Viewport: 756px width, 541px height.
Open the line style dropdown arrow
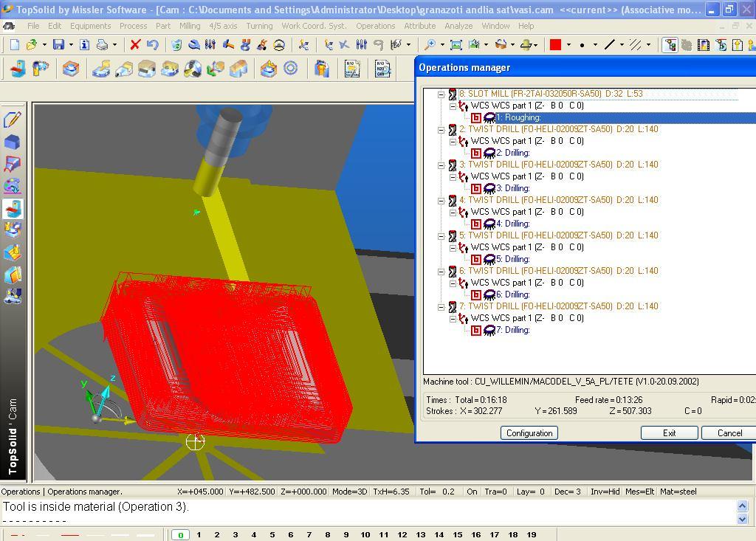622,45
